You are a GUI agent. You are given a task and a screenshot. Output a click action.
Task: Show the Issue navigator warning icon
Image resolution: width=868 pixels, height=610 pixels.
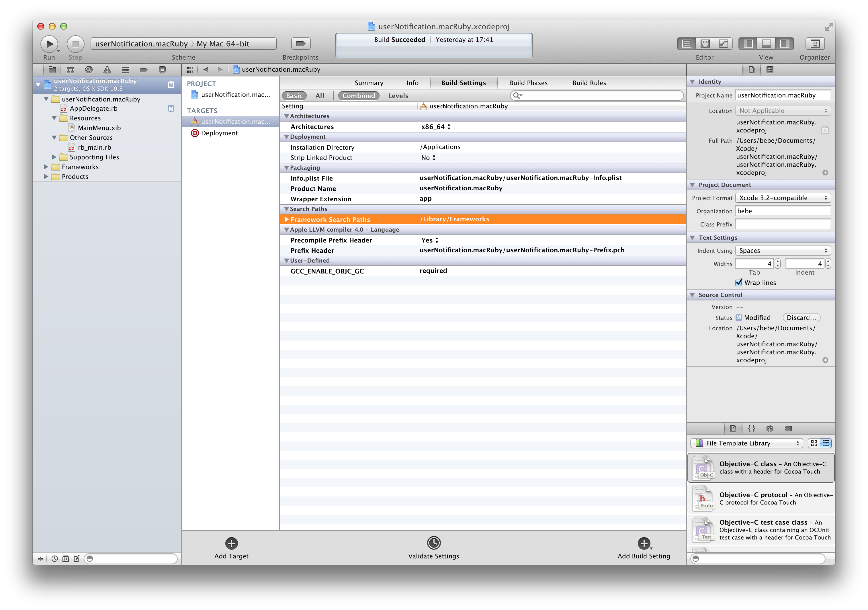coord(107,70)
